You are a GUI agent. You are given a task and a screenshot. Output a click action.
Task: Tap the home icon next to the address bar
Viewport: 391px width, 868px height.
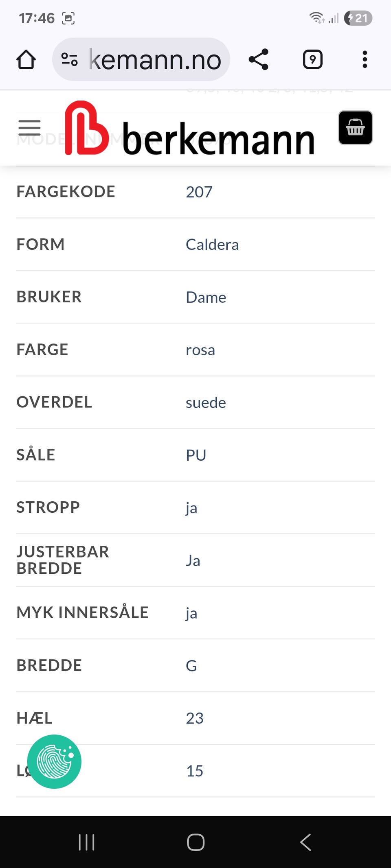(26, 59)
